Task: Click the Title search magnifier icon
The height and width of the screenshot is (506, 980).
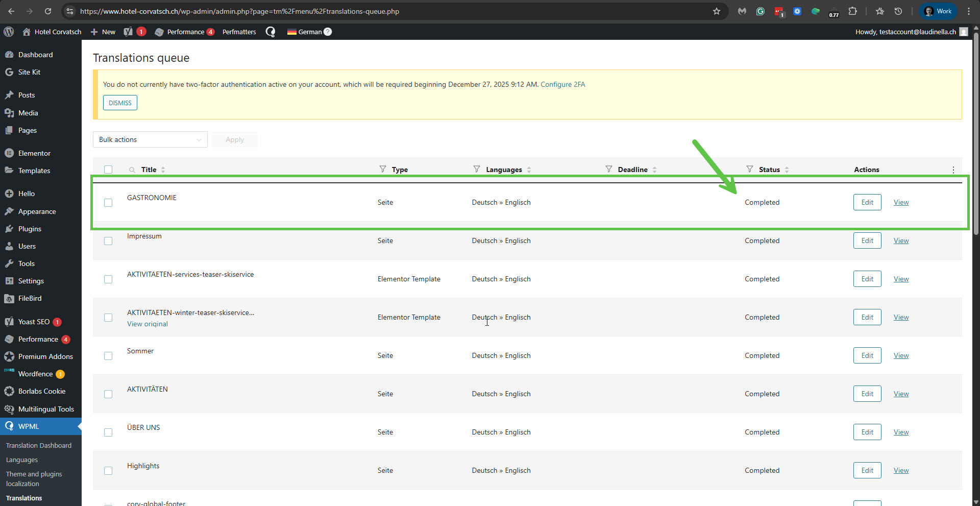Action: (x=132, y=170)
